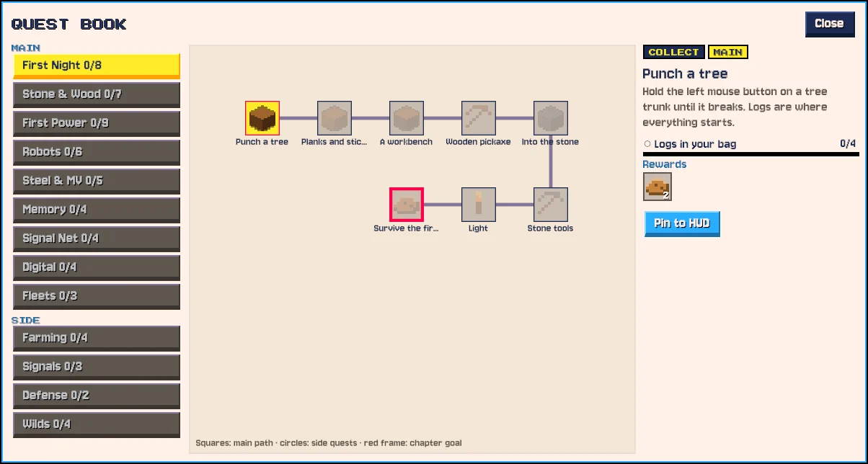Switch to the First Power chapter
Screen dimensions: 868x464
click(97, 123)
